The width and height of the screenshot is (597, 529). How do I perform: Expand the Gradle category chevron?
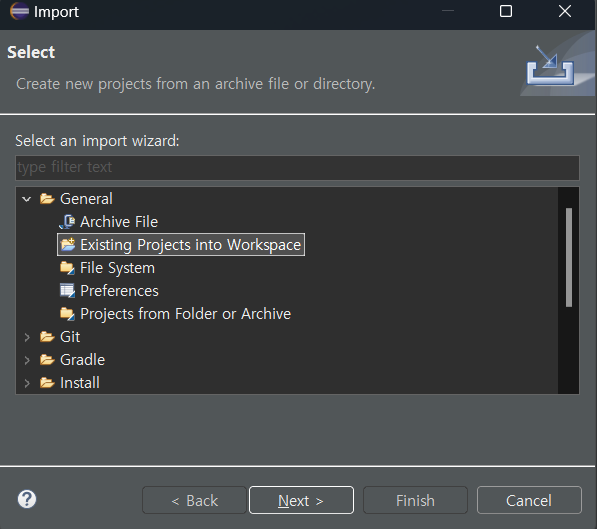(x=27, y=360)
